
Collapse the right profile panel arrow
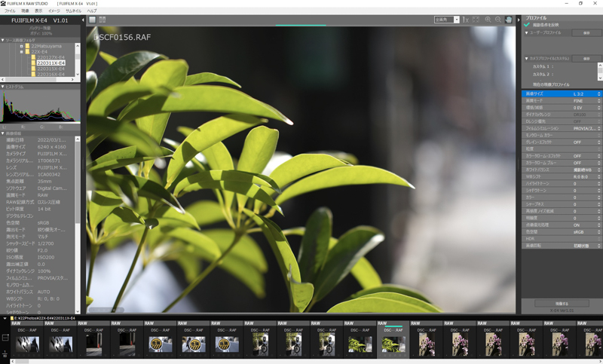coord(519,20)
